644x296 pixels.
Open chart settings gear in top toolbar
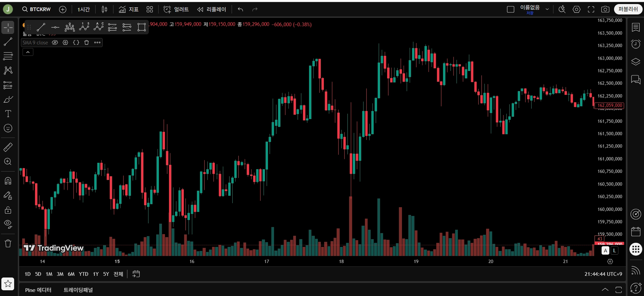click(x=576, y=9)
